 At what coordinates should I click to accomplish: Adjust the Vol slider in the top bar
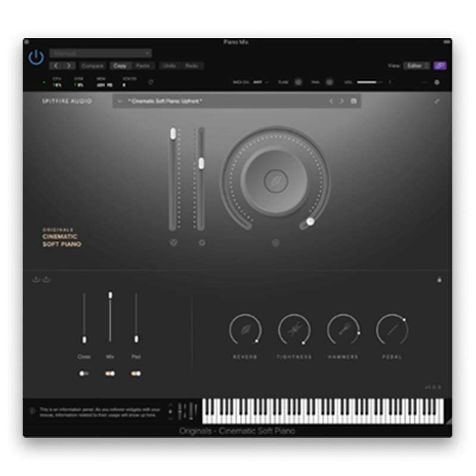pyautogui.click(x=369, y=82)
